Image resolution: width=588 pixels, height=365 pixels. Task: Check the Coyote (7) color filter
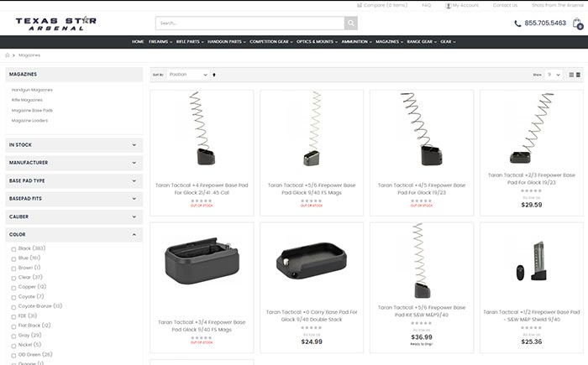(13, 298)
